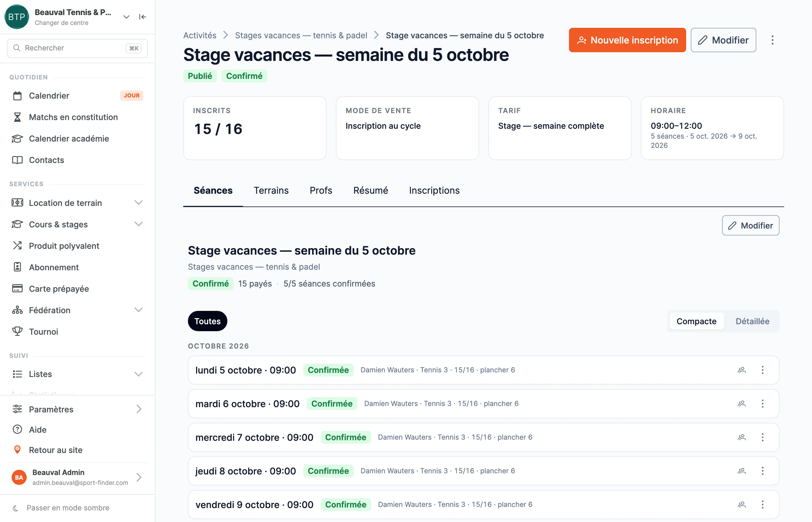Image resolution: width=812 pixels, height=522 pixels.
Task: Expand Fédération submenu
Action: (78, 310)
